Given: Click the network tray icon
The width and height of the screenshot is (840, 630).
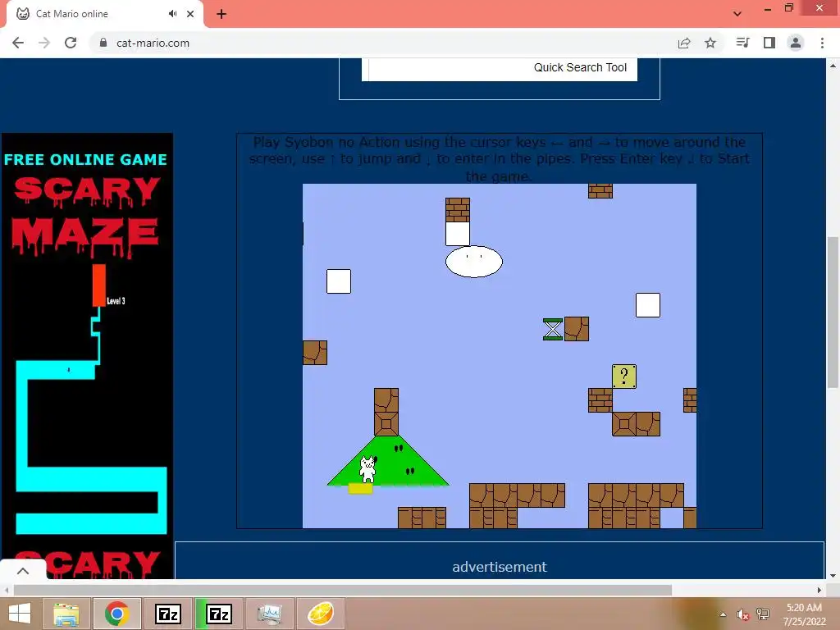Looking at the screenshot, I should click(x=763, y=614).
